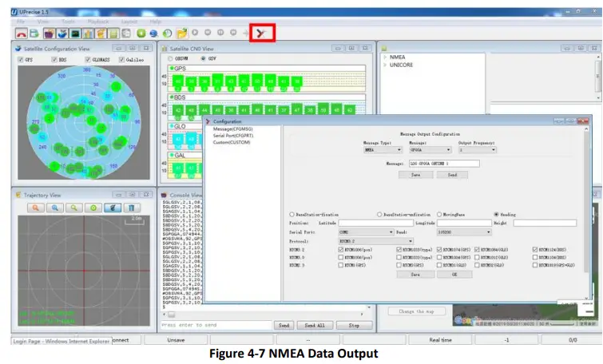Open the Serial Port COM dropdown
Viewport: 603px width, 364px height.
366,232
